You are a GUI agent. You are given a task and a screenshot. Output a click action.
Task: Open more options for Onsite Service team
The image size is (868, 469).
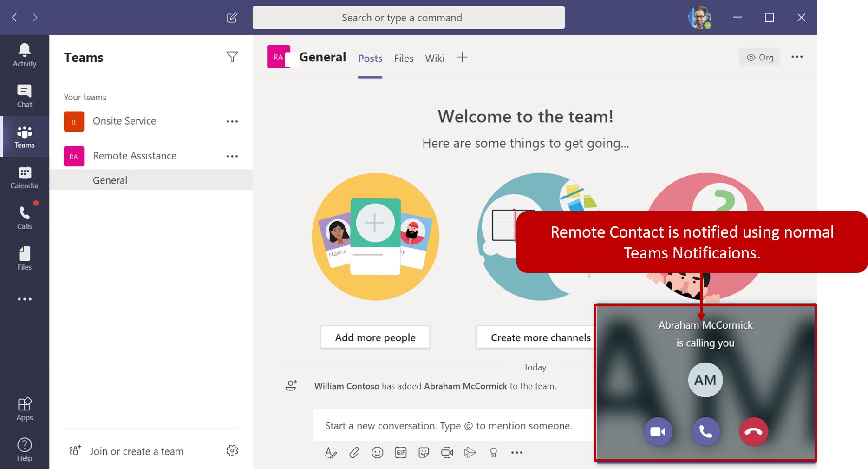pos(232,121)
